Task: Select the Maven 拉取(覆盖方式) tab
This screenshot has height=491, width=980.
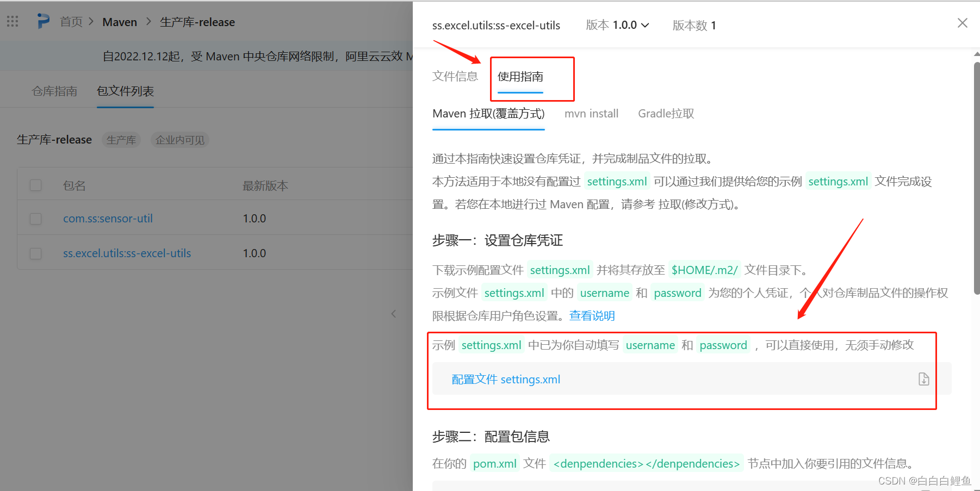Action: (x=488, y=114)
